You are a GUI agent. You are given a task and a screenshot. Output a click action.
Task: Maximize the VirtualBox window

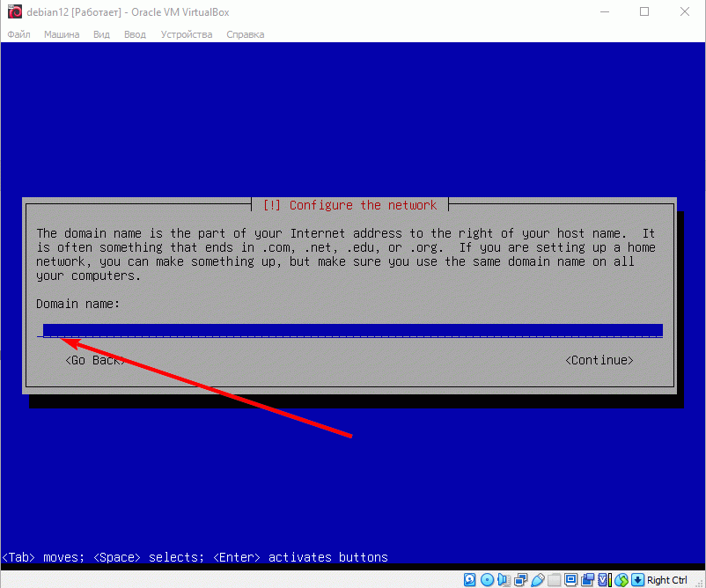pyautogui.click(x=644, y=11)
